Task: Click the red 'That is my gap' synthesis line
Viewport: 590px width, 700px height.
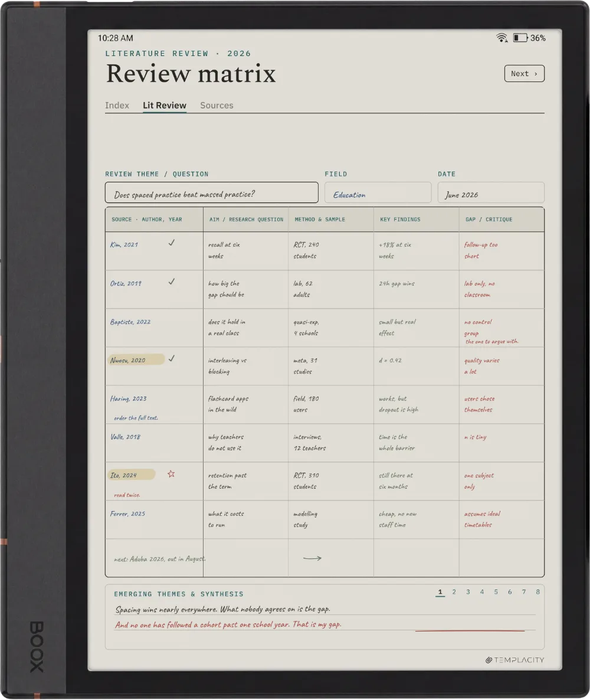Action: coord(228,624)
